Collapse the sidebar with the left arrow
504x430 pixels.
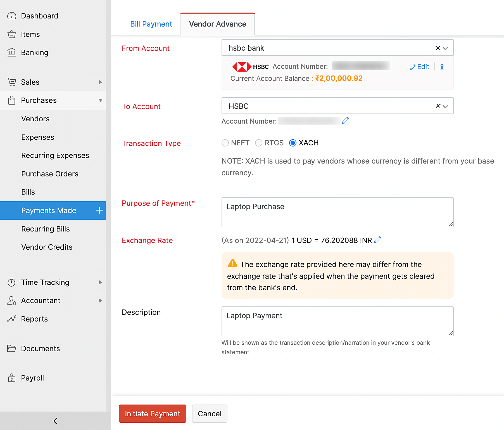[55, 421]
